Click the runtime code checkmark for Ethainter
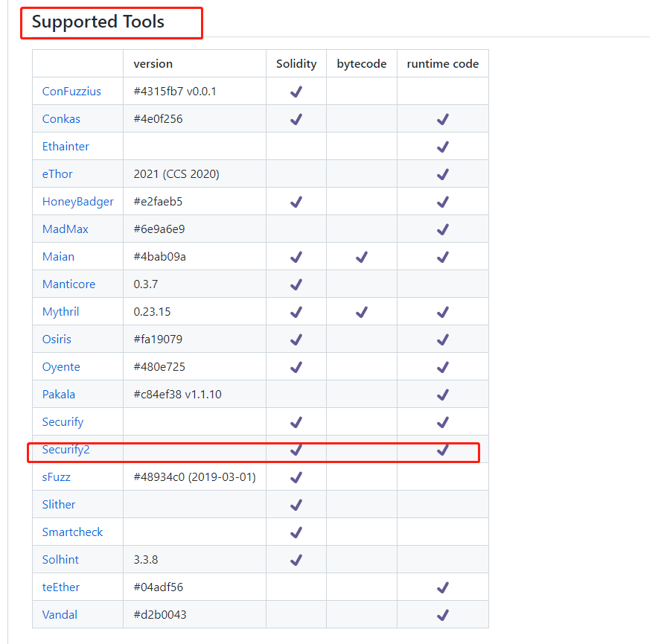Screen dimensions: 664x644 (x=442, y=146)
